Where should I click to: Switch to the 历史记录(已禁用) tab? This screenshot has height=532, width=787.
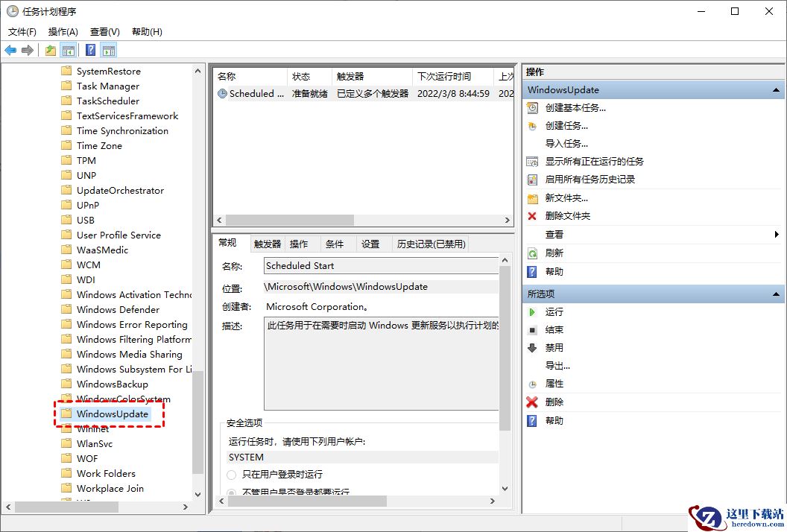(x=432, y=244)
